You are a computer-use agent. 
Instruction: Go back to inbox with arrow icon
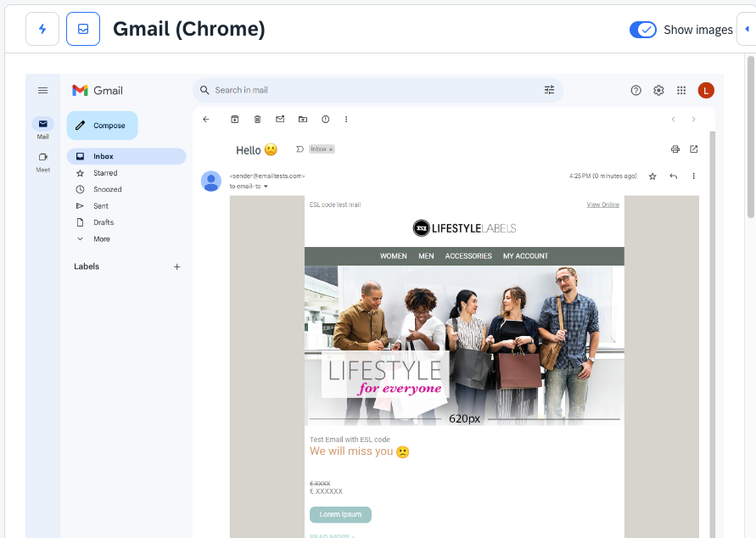[206, 119]
